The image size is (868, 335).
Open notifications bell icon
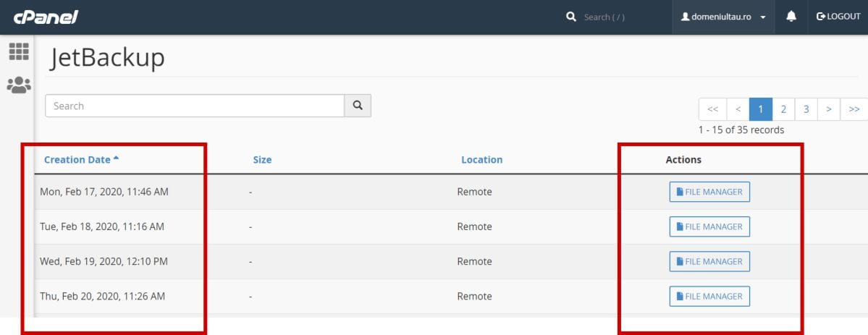pos(791,17)
